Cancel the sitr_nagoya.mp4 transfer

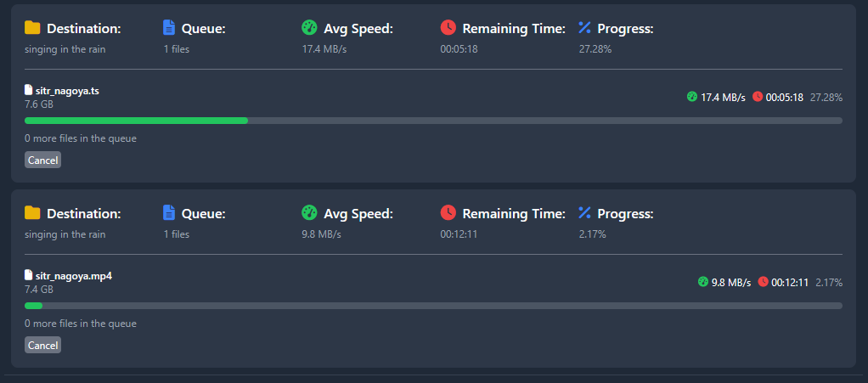pyautogui.click(x=42, y=345)
